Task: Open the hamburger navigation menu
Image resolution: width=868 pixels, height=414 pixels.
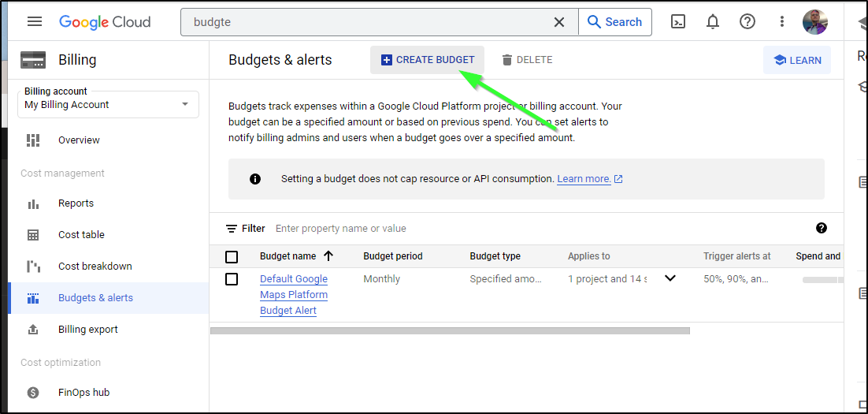Action: point(35,21)
